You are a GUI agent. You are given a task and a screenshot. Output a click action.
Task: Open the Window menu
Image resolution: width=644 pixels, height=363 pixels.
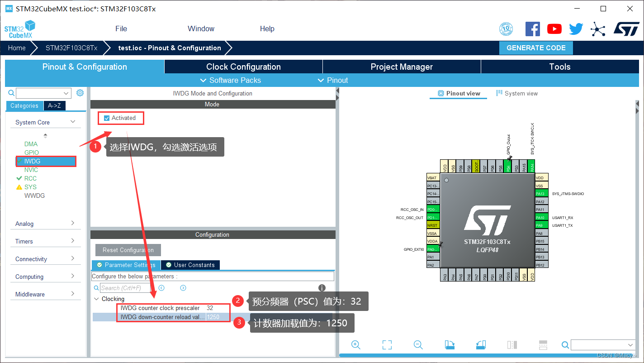[x=201, y=29]
